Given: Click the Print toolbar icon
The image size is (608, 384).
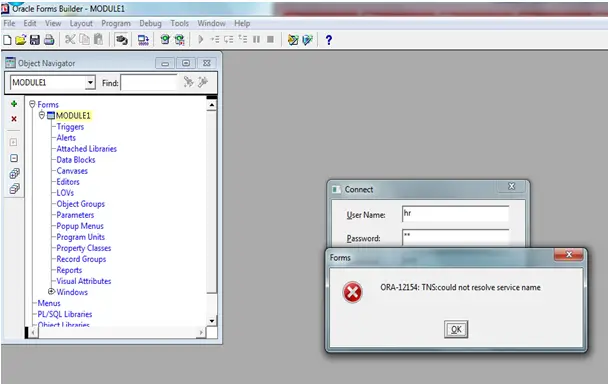Looking at the screenshot, I should (x=49, y=40).
